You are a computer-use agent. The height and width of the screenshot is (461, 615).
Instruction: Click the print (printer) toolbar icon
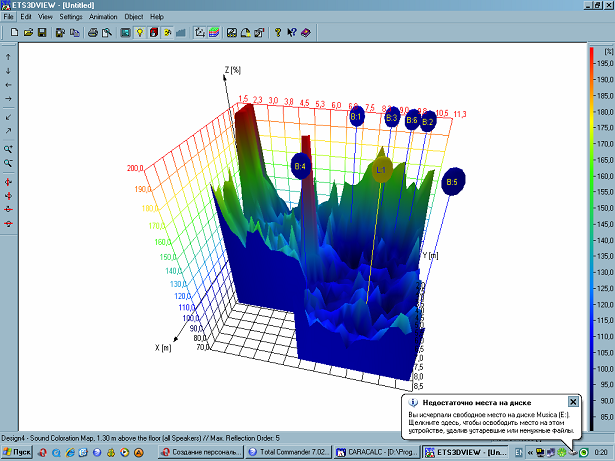(93, 33)
